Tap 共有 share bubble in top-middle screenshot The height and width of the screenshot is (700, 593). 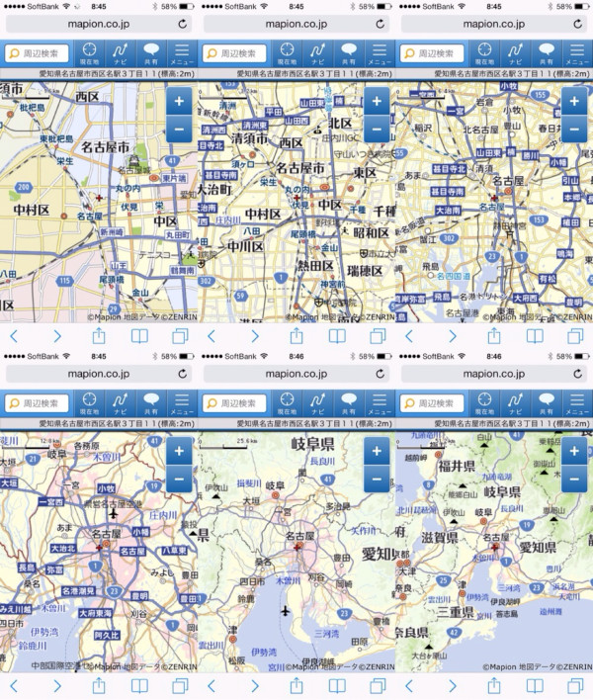click(349, 53)
